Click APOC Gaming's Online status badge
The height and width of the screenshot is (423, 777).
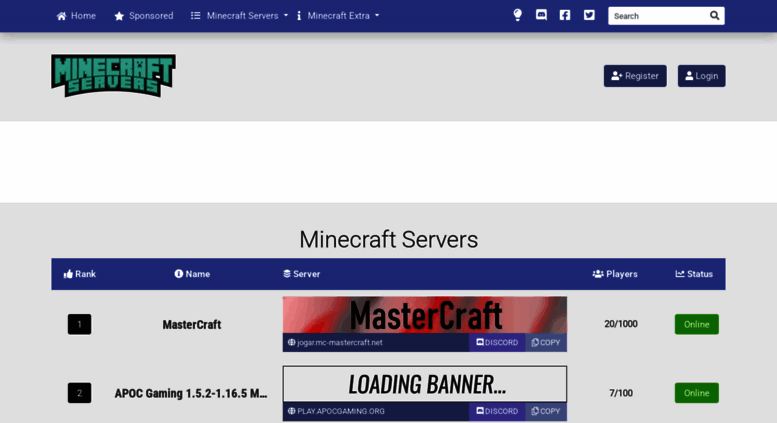pos(696,393)
